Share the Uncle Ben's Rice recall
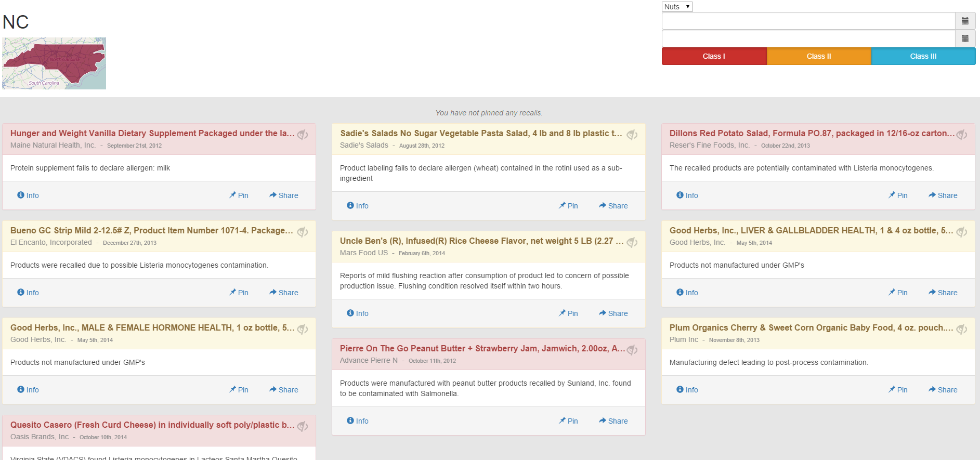 pyautogui.click(x=613, y=313)
